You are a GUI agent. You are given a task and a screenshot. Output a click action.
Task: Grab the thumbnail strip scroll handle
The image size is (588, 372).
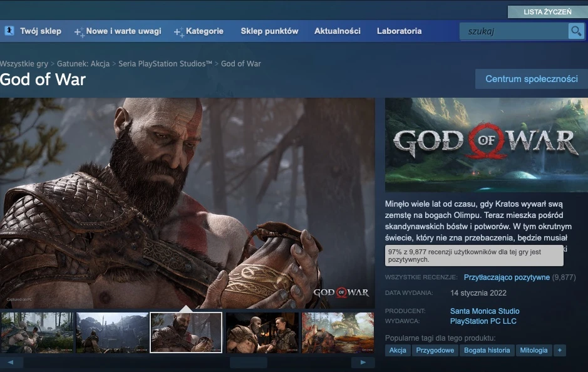249,362
